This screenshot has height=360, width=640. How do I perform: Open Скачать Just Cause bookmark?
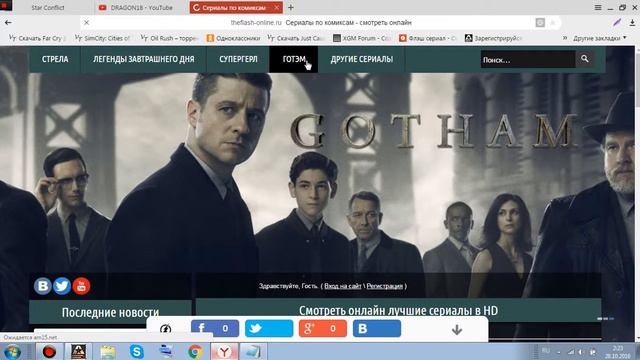click(297, 38)
